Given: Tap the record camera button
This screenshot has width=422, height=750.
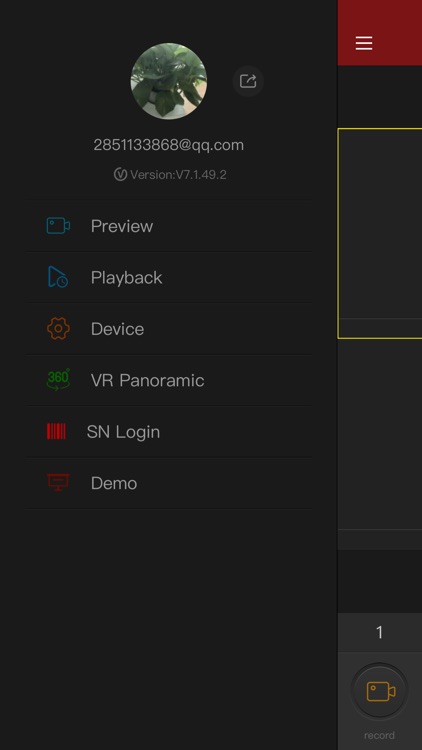Looking at the screenshot, I should pyautogui.click(x=380, y=691).
